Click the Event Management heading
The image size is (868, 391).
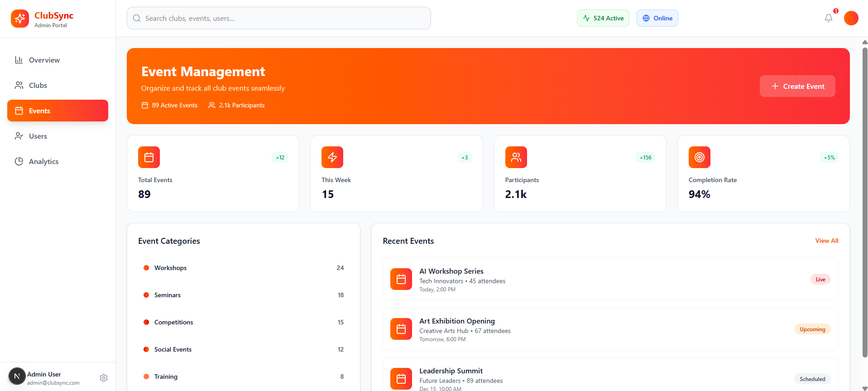(x=203, y=72)
